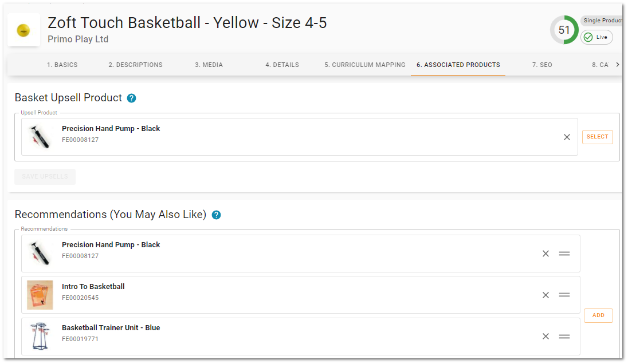Click the Intro To Basketball thumbnail image

[x=40, y=295]
